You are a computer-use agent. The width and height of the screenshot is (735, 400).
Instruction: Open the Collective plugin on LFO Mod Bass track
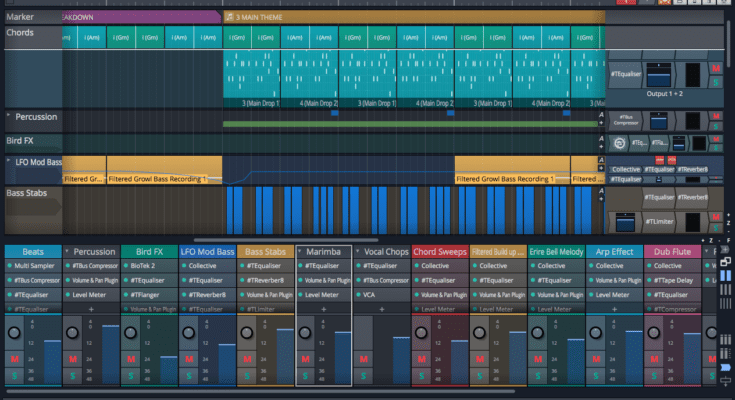(626, 169)
